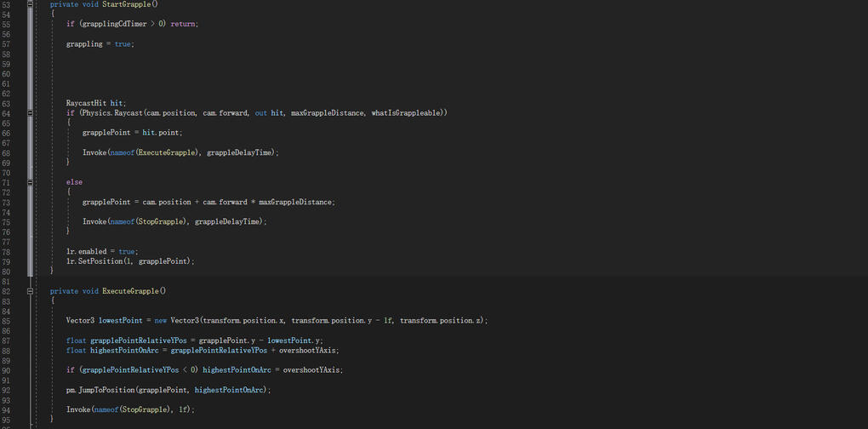This screenshot has width=868, height=429.
Task: Click overshootYAxis on line 90
Action: 311,369
